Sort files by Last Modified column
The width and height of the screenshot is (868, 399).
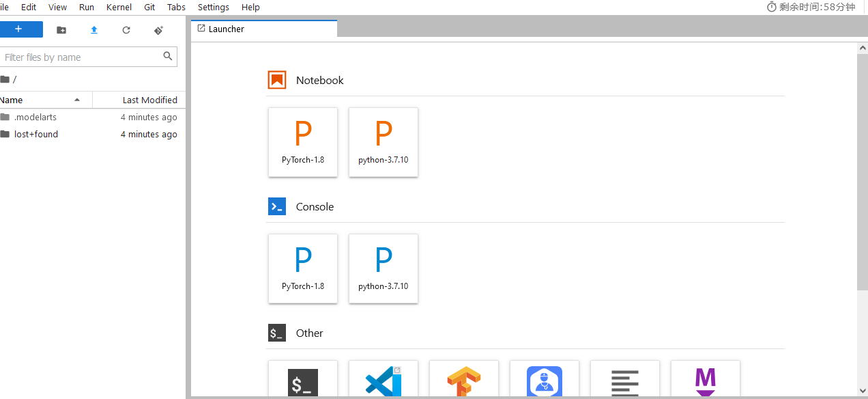[x=139, y=100]
